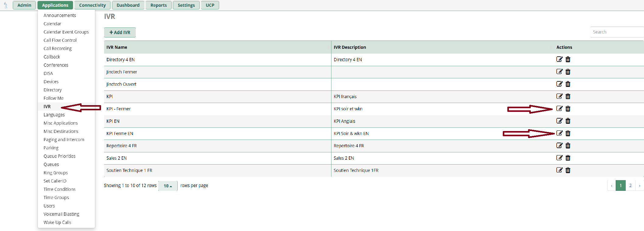Viewport: 644px width, 231px height.
Task: Delete the KPI - Fermer IVR
Action: tap(568, 109)
